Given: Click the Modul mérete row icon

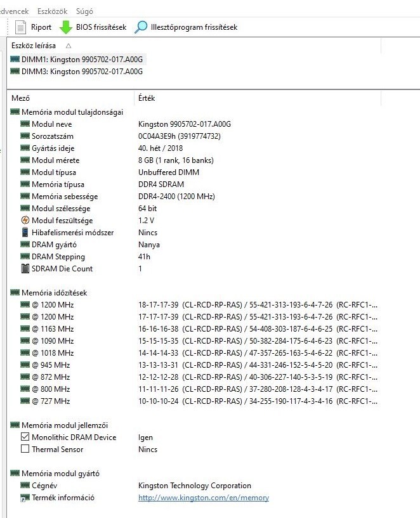Looking at the screenshot, I should click(25, 160).
